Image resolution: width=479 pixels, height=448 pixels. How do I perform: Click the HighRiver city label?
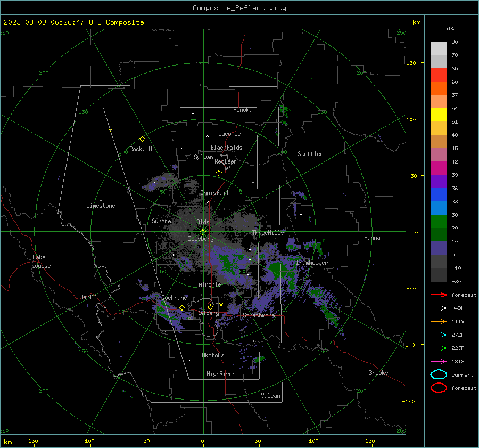221,374
